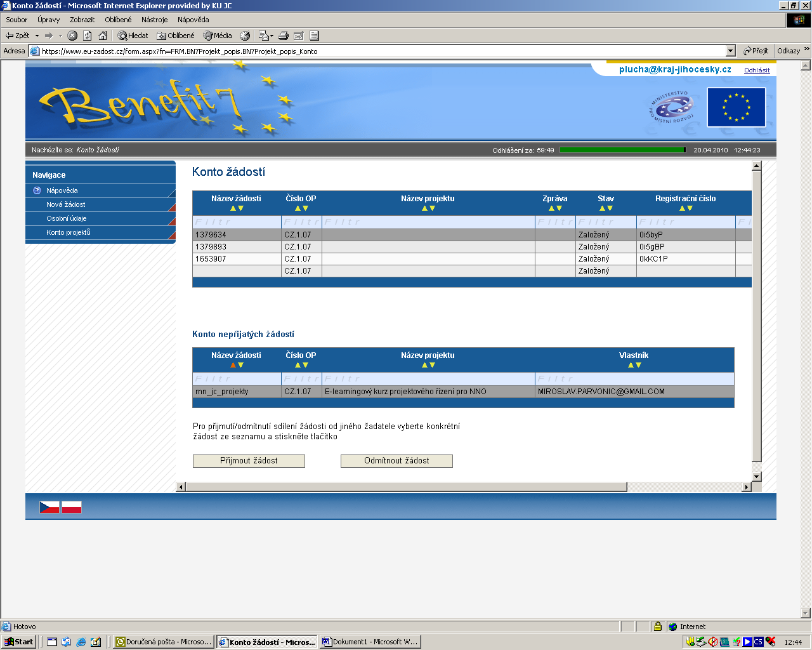Click Název žádosti filter field in upper table
This screenshot has width=812, height=650.
coord(237,222)
